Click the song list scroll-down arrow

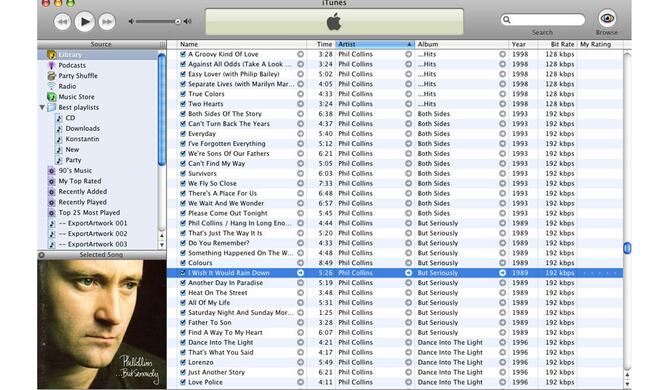tap(627, 384)
